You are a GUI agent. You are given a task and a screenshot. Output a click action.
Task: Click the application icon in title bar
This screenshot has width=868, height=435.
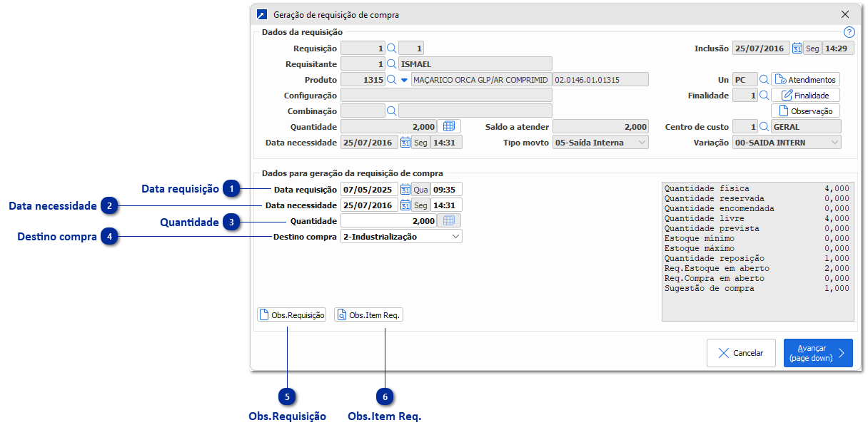pyautogui.click(x=262, y=14)
